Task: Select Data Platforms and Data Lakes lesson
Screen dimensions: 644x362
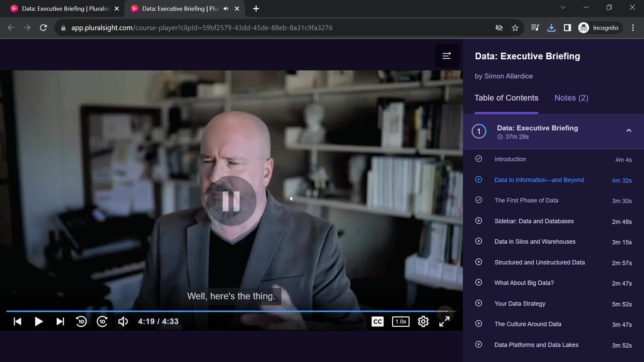Action: pos(537,345)
